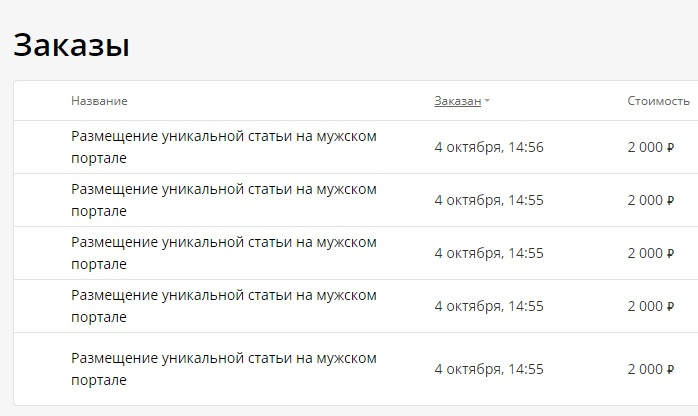Click the third order's 2 000 ₽ cost
Image resolution: width=698 pixels, height=416 pixels.
click(x=651, y=253)
